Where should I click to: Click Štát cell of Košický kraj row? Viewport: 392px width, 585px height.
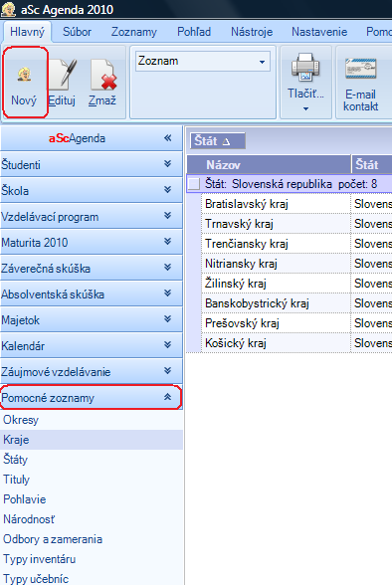tap(372, 343)
